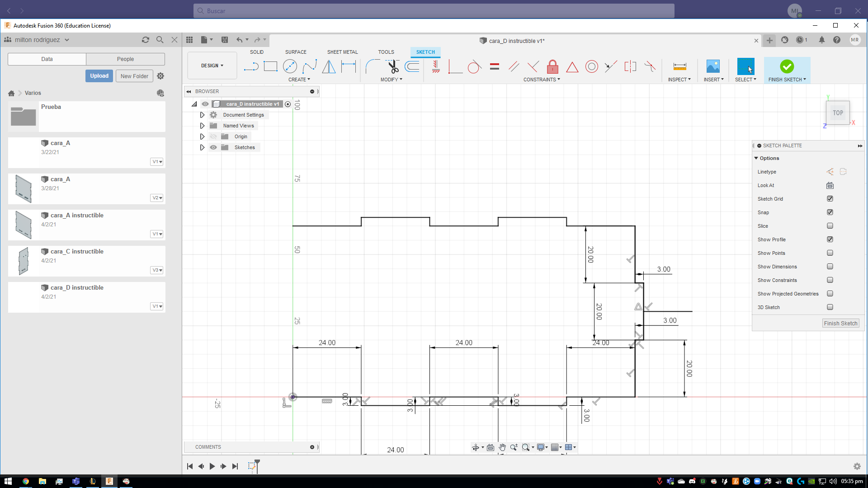Open Chrome from the Windows taskbar

pyautogui.click(x=26, y=481)
